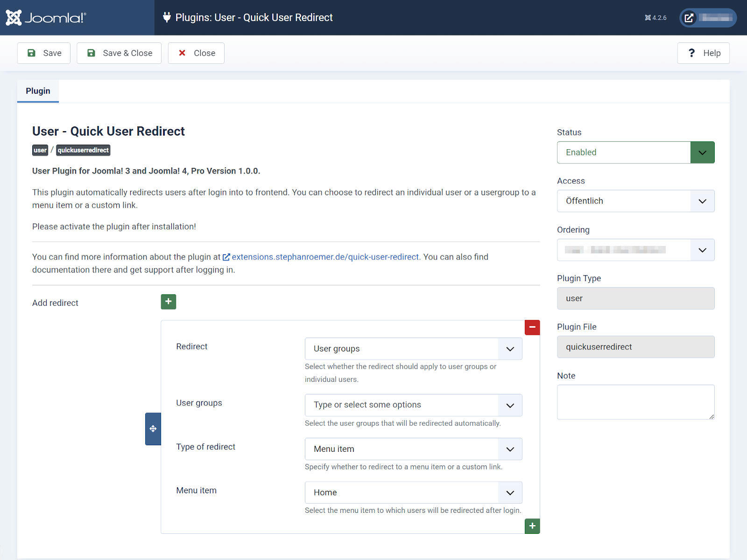Click the green plus to add a redirect
Viewport: 747px width, 560px height.
pos(168,301)
